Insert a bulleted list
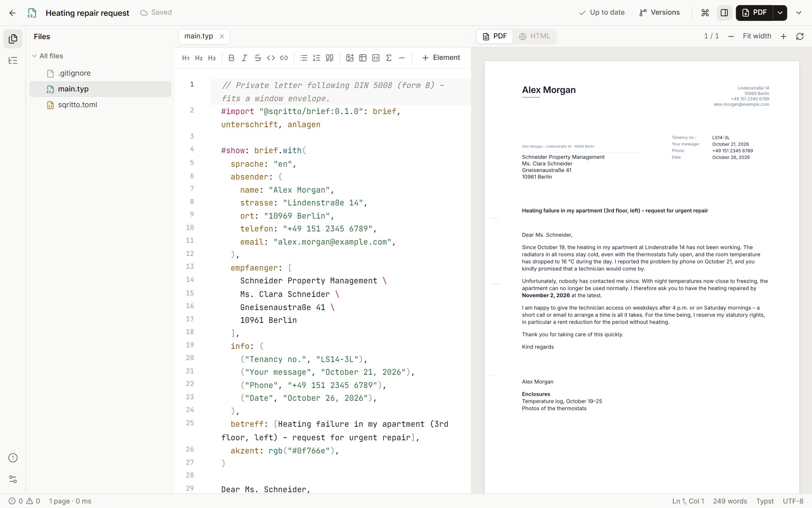This screenshot has height=508, width=812. click(x=304, y=58)
